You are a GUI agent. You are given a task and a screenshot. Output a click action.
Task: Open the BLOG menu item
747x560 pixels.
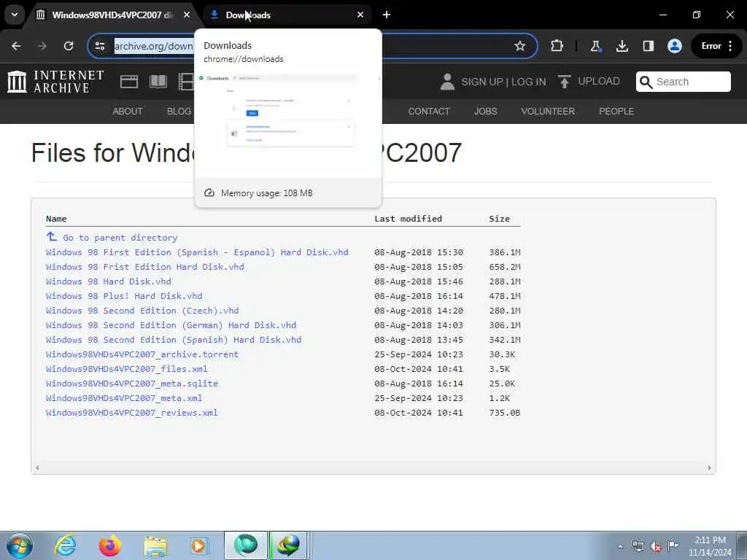click(x=179, y=111)
